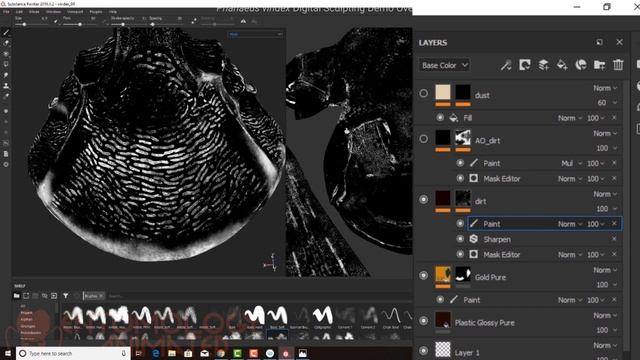Image resolution: width=640 pixels, height=360 pixels.
Task: Toggle visibility of dust's Fill effect
Action: 440,118
